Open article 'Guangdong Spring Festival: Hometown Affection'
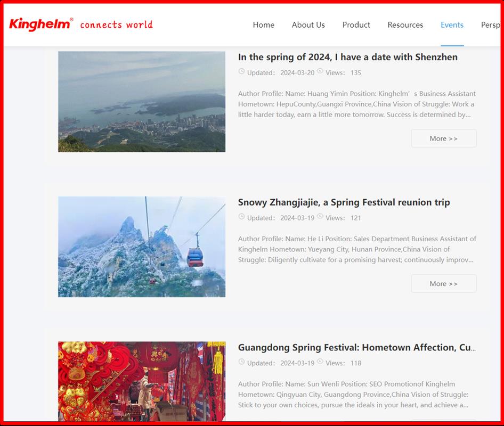Viewport: 504px width, 426px height. (357, 348)
